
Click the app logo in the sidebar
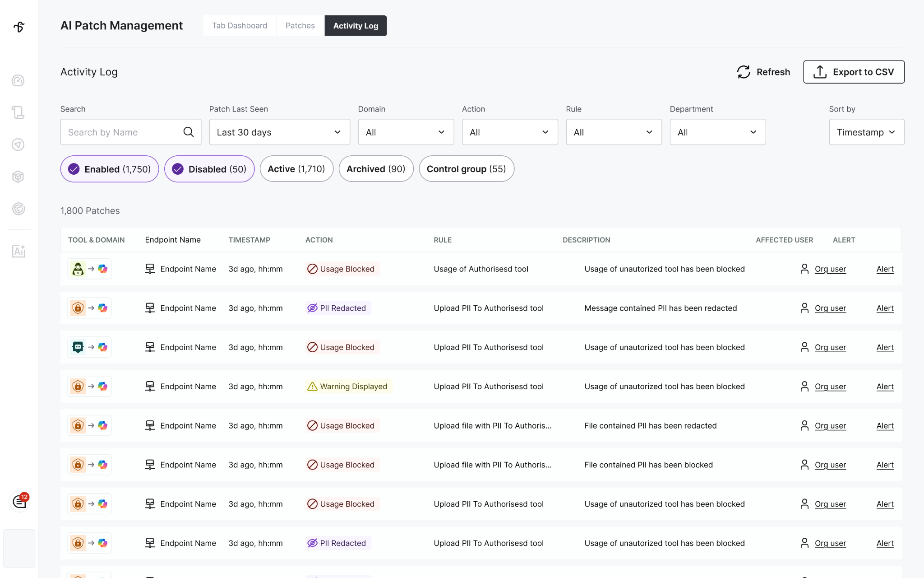point(19,27)
